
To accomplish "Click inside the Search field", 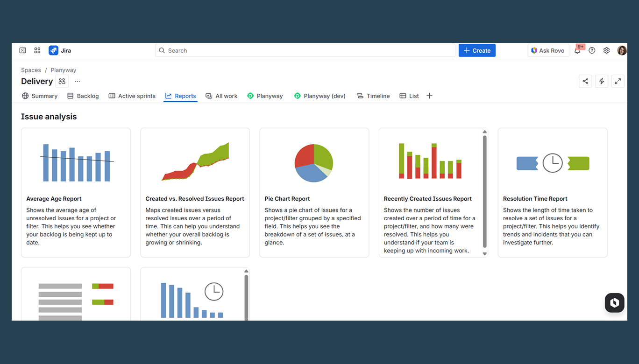I will (x=305, y=50).
